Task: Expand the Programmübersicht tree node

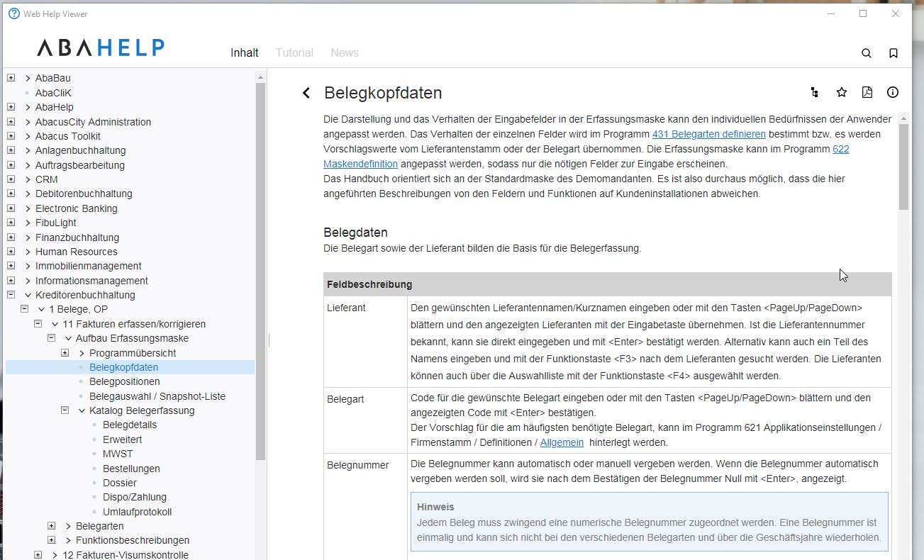Action: coord(65,353)
